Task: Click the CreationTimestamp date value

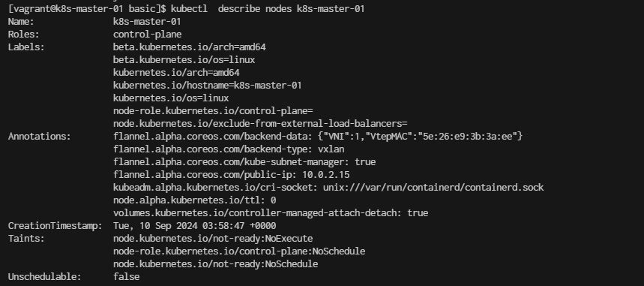Action: [x=195, y=225]
